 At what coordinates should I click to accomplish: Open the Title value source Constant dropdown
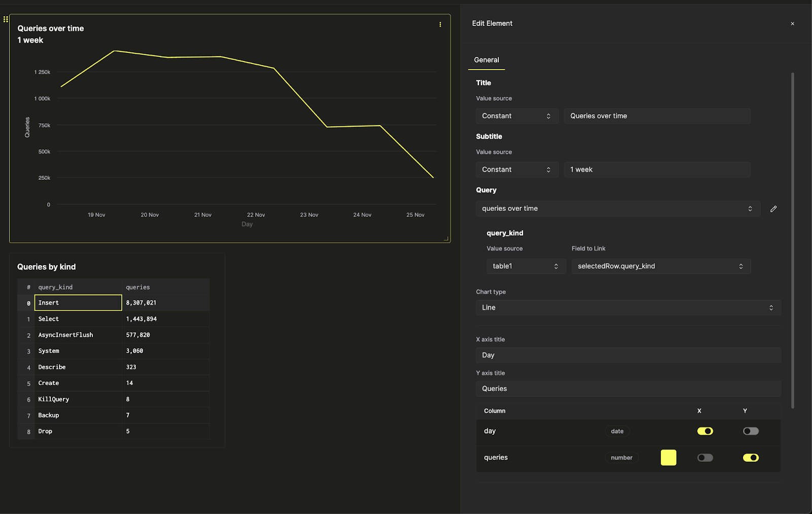click(x=516, y=116)
